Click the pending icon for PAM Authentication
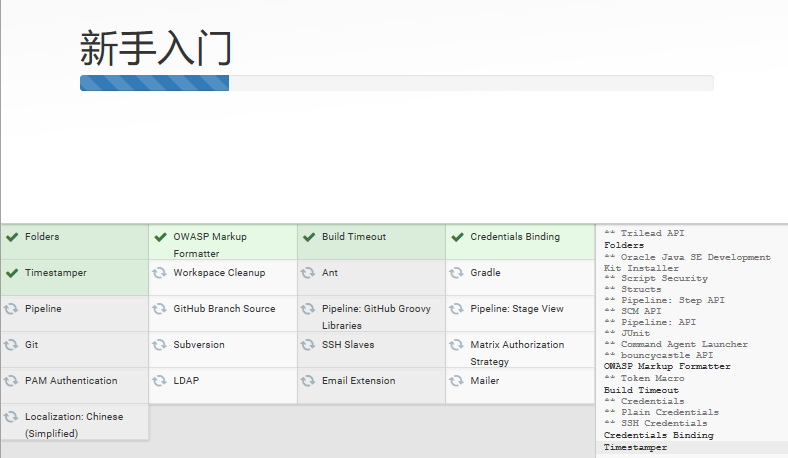Viewport: 788px width, 458px height. tap(11, 381)
